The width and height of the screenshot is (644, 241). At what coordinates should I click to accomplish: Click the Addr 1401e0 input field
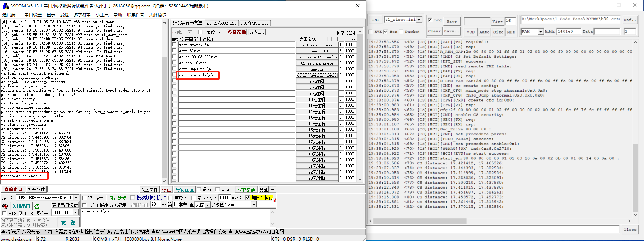click(569, 32)
